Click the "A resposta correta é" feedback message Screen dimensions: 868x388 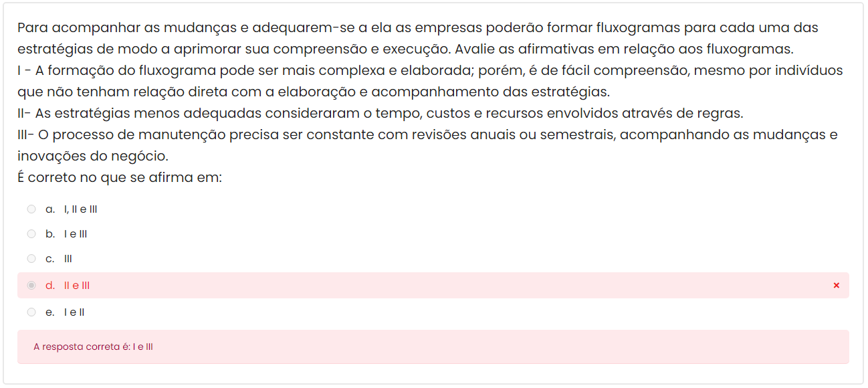tap(93, 347)
